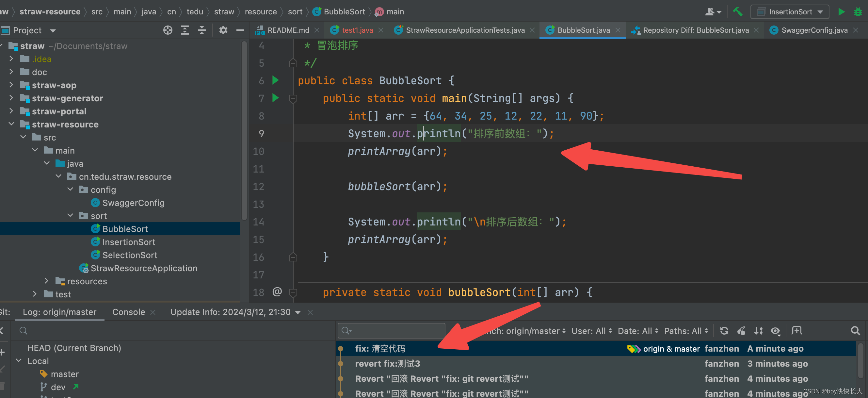Screen dimensions: 868x398
Task: Click the @ gutter icon on line 18
Action: 277,291
